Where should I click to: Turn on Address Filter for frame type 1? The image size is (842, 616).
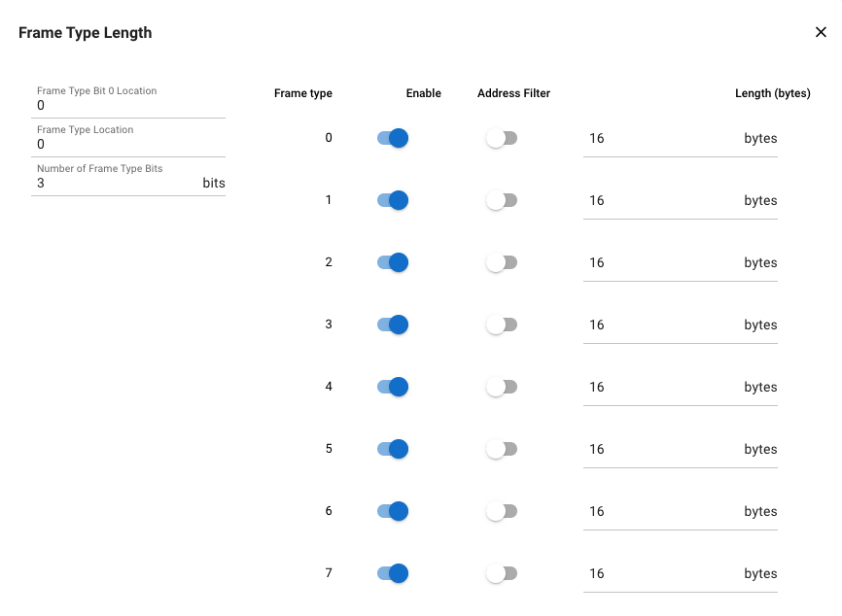point(502,200)
